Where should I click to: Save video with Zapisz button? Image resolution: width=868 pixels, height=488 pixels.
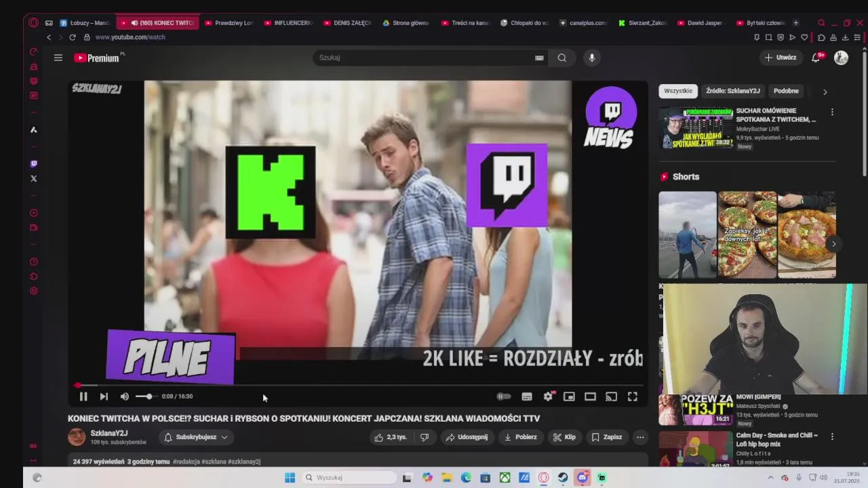click(x=607, y=437)
